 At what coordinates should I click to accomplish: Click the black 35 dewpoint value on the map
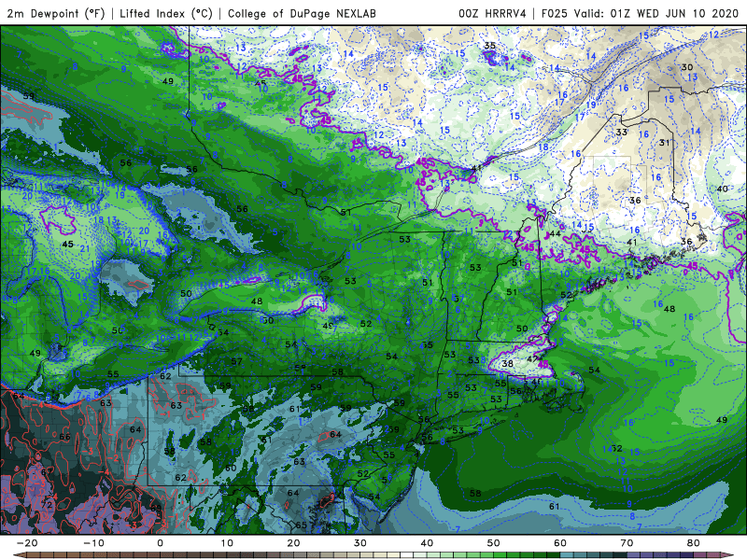[x=489, y=46]
